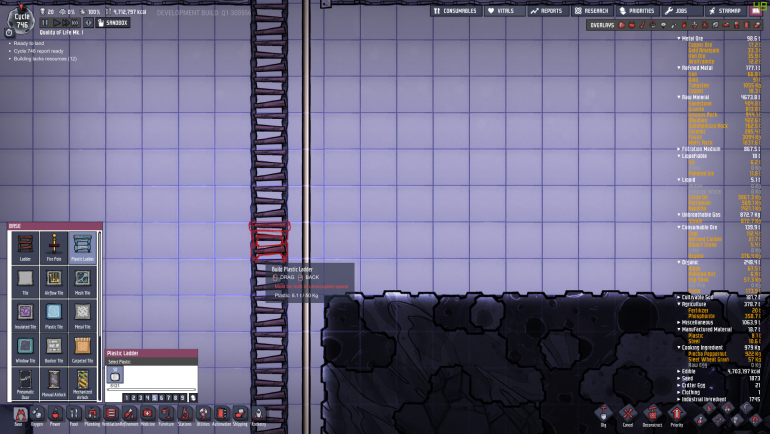The image size is (770, 434).
Task: Select the Fire Pole building
Action: point(54,248)
